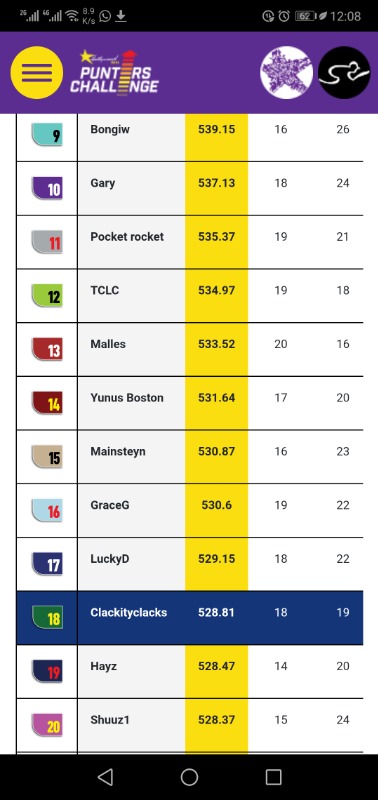Tap the red number 13 badge
The width and height of the screenshot is (378, 800).
click(x=47, y=350)
